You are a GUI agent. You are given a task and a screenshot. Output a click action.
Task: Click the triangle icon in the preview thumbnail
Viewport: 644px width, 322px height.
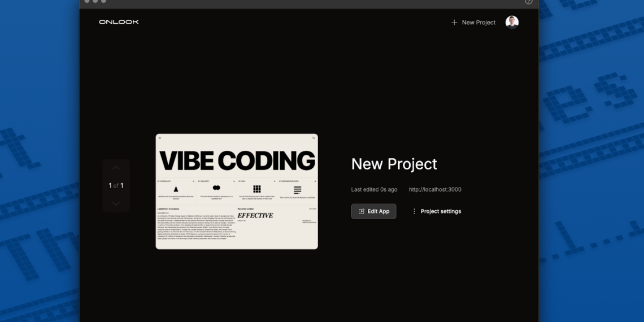coord(176,189)
